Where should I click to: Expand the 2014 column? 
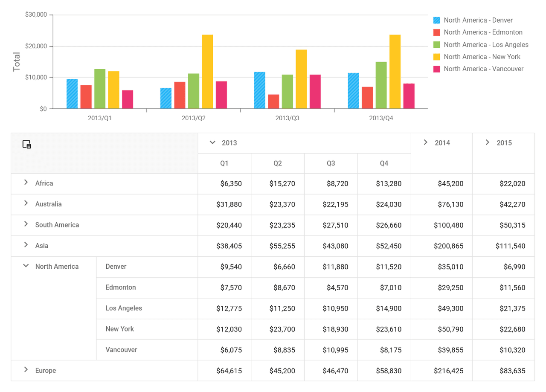pos(425,142)
